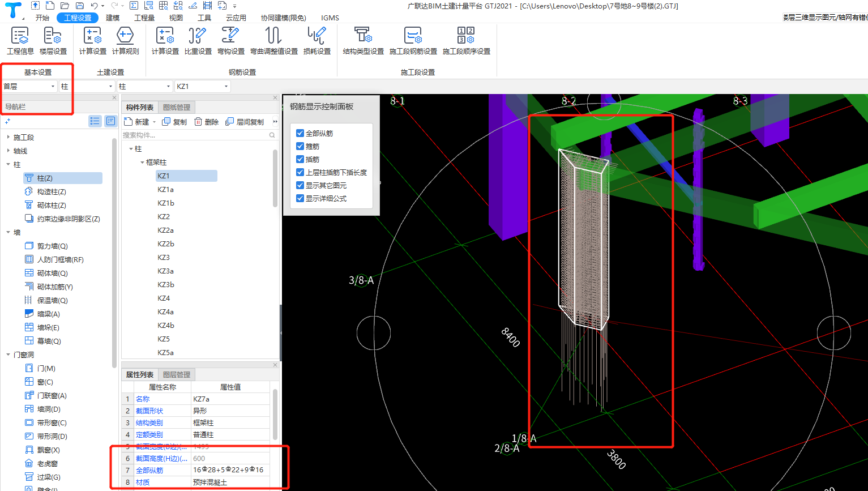Open the 新建 dropdown arrow
This screenshot has width=868, height=491.
(x=154, y=122)
